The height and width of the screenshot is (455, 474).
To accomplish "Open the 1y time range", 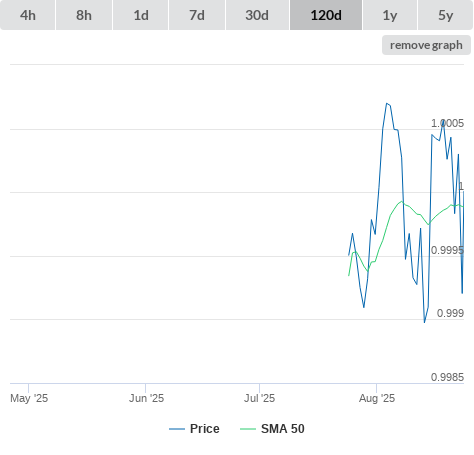I will click(x=390, y=15).
